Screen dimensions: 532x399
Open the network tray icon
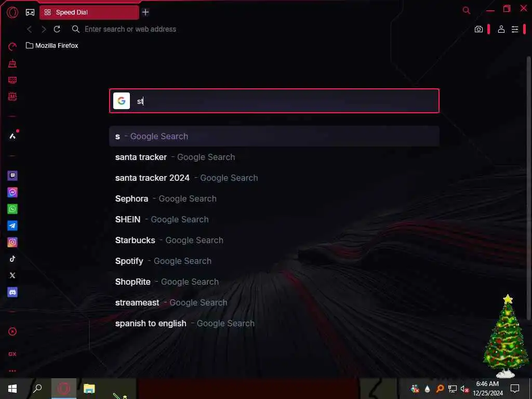453,389
